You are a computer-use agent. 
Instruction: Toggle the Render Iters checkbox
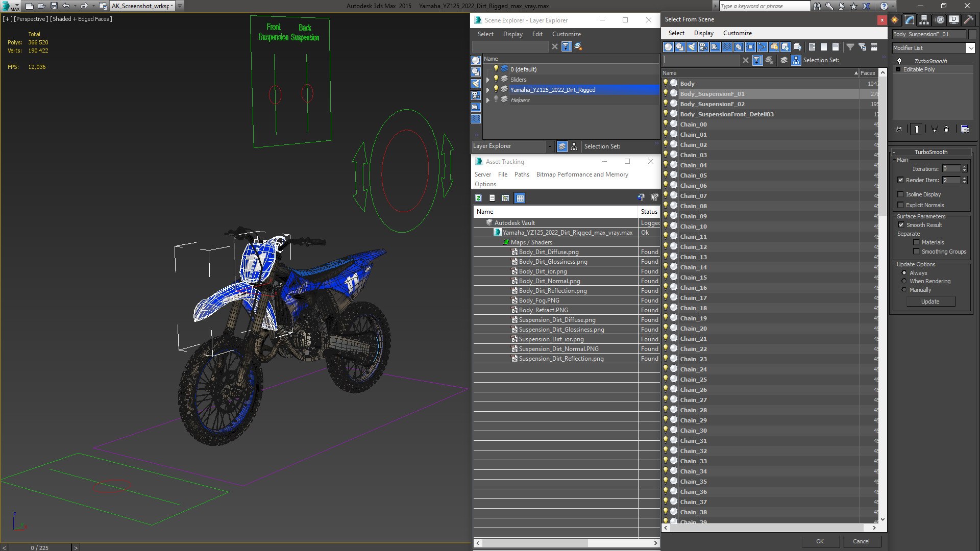(901, 180)
